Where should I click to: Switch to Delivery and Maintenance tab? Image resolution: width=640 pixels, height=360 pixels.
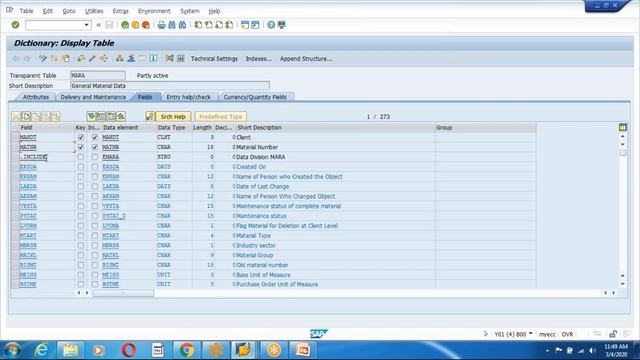93,97
